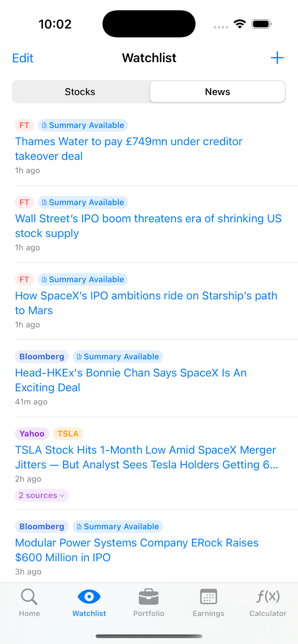Tap the Edit button
This screenshot has height=644, width=298.
(23, 58)
